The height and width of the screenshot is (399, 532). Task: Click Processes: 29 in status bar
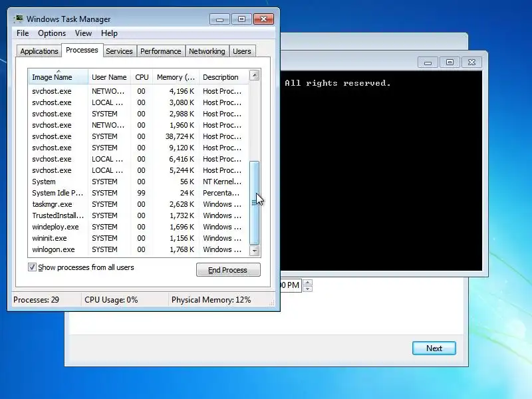coord(37,300)
